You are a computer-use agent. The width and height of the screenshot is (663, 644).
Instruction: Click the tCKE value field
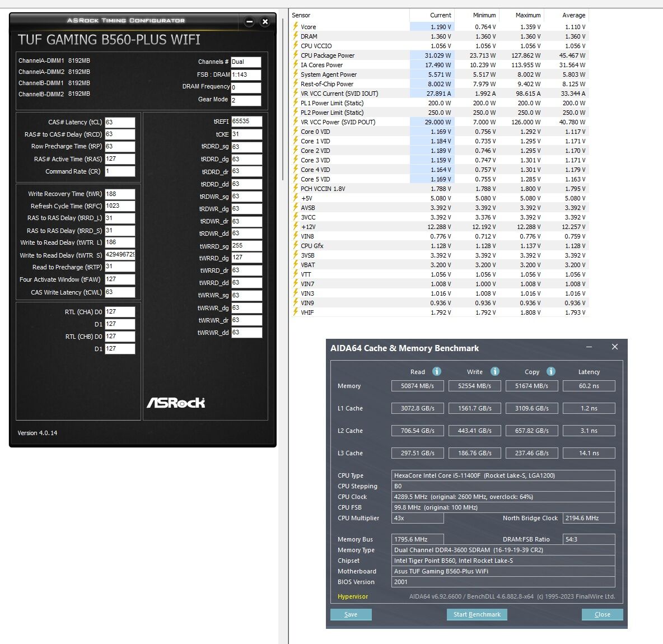[x=247, y=134]
